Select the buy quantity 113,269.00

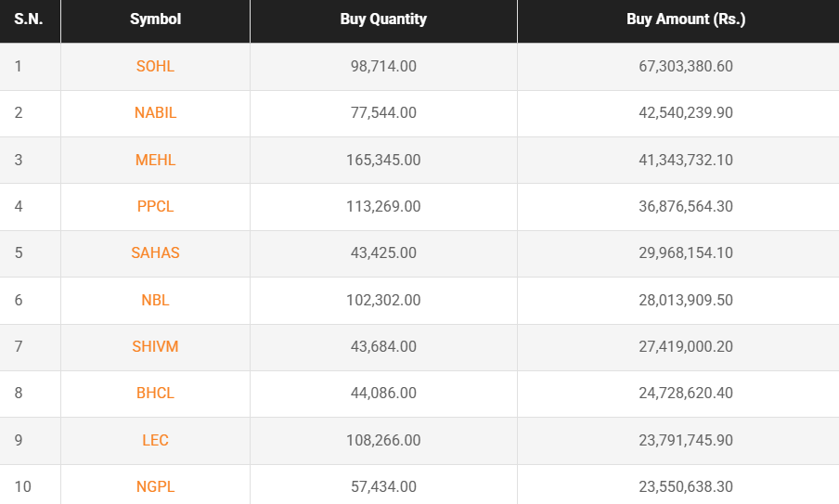click(x=383, y=207)
